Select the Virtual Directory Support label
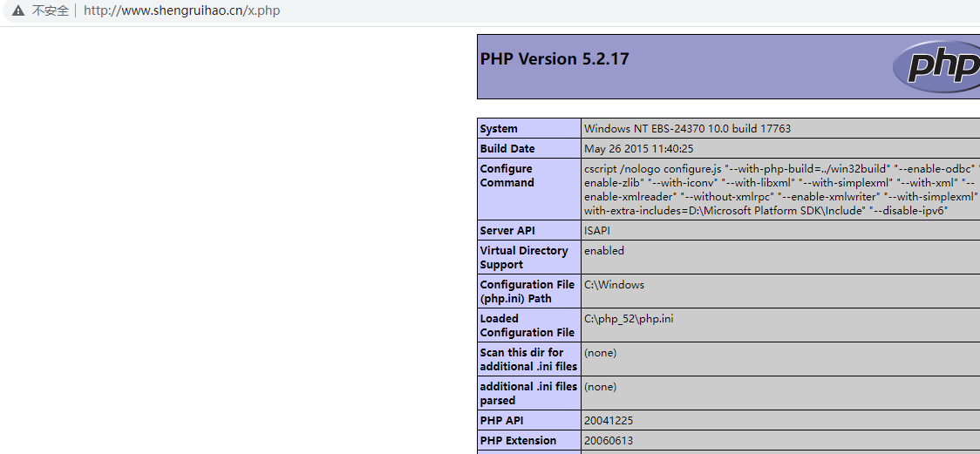980x454 pixels. pyautogui.click(x=523, y=258)
